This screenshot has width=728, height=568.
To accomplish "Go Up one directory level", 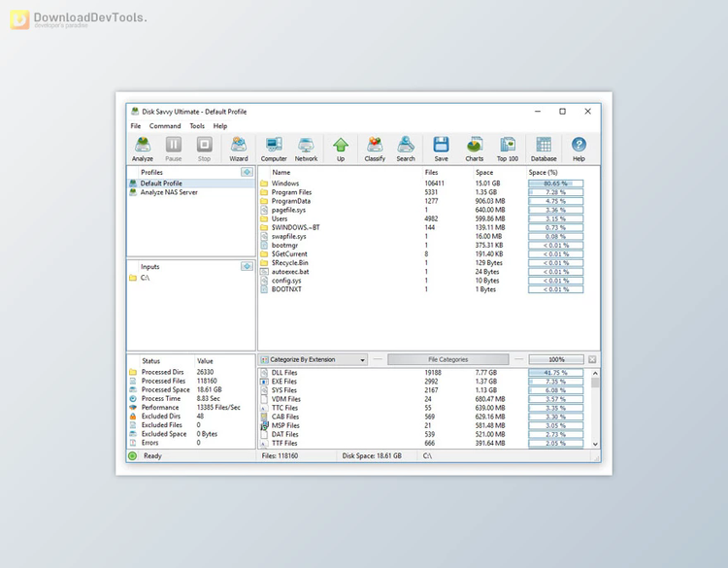I will [341, 149].
